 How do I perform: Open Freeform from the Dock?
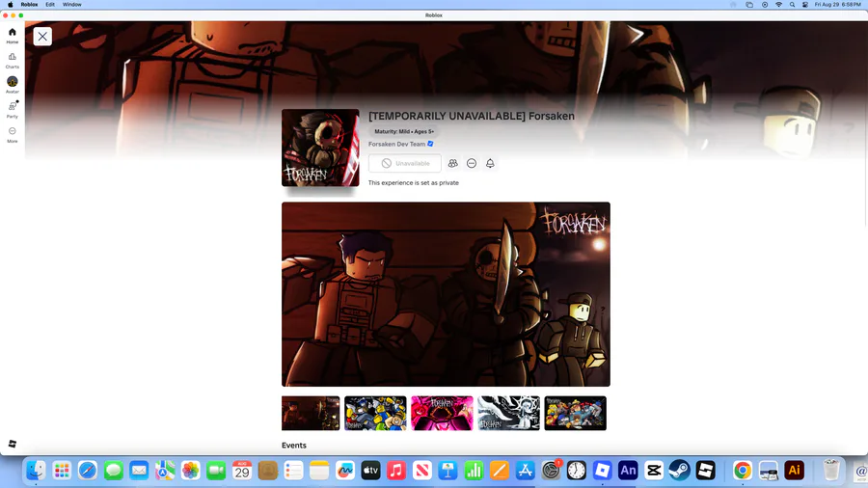[345, 471]
